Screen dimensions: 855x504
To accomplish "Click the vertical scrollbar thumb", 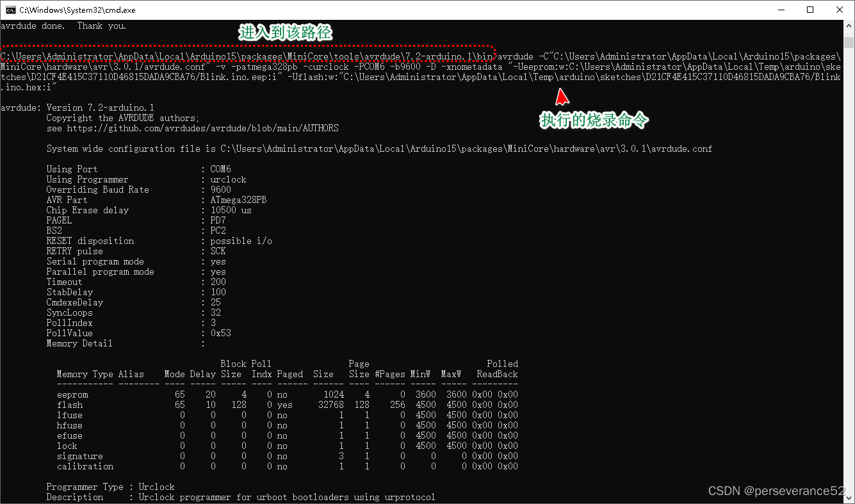I will point(849,42).
